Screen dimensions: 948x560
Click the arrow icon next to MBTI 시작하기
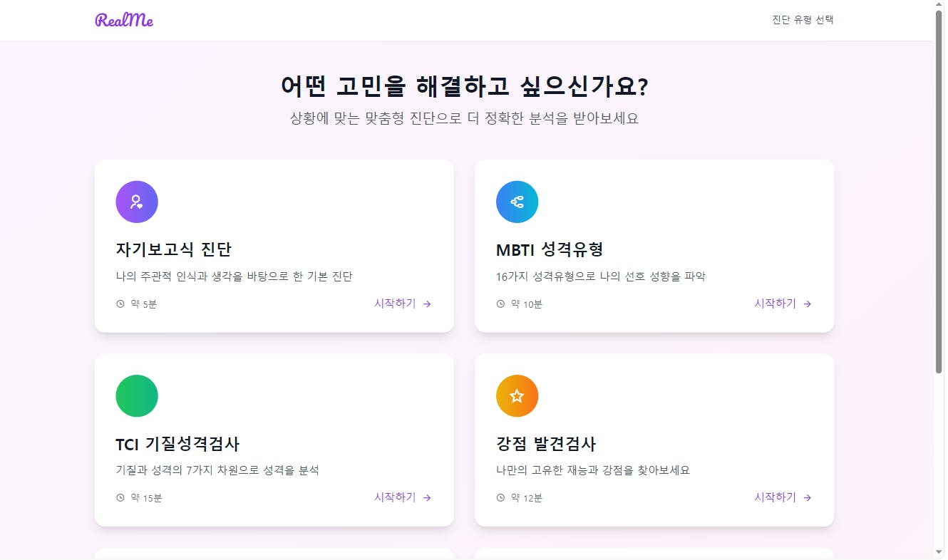point(807,304)
